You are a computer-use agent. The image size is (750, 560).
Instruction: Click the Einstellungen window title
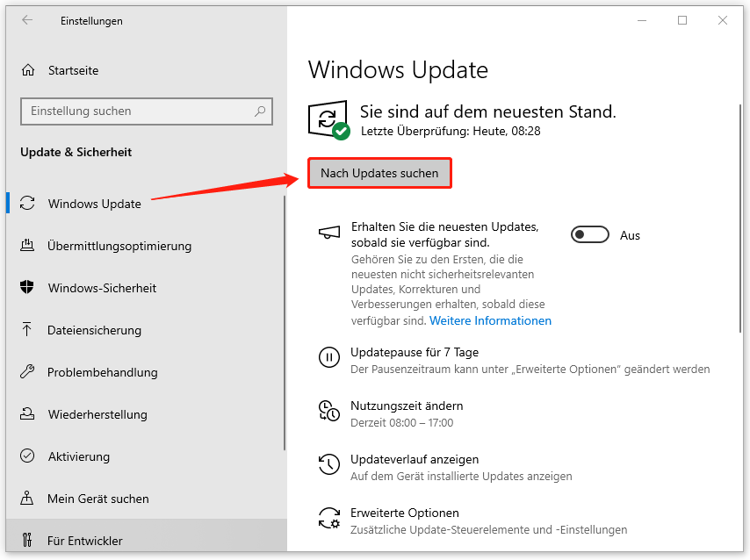click(91, 21)
